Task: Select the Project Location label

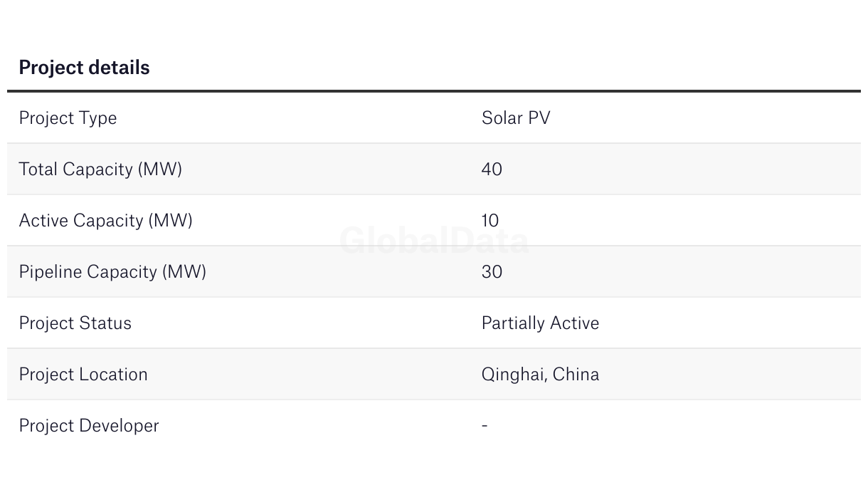Action: (83, 374)
